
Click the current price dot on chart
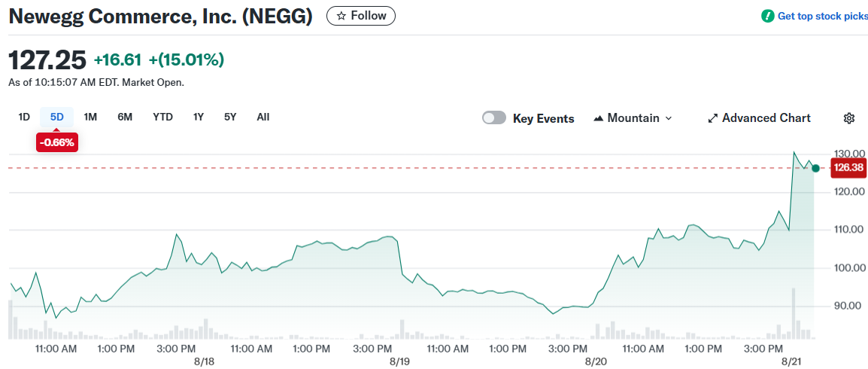(x=815, y=168)
